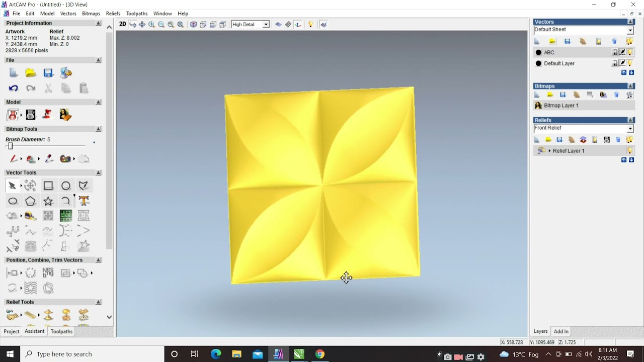
Task: Click the New Model icon in File section
Action: 14,73
